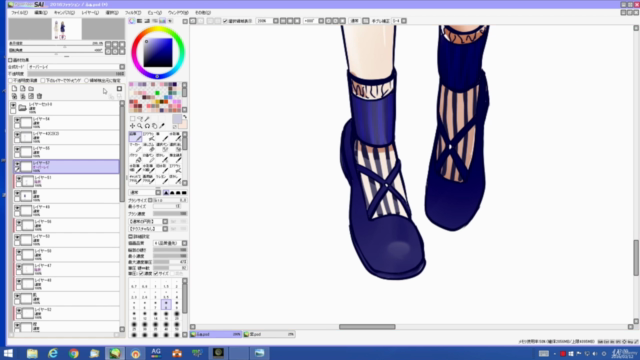Click the delete layer trash icon
The width and height of the screenshot is (640, 360).
click(x=39, y=96)
